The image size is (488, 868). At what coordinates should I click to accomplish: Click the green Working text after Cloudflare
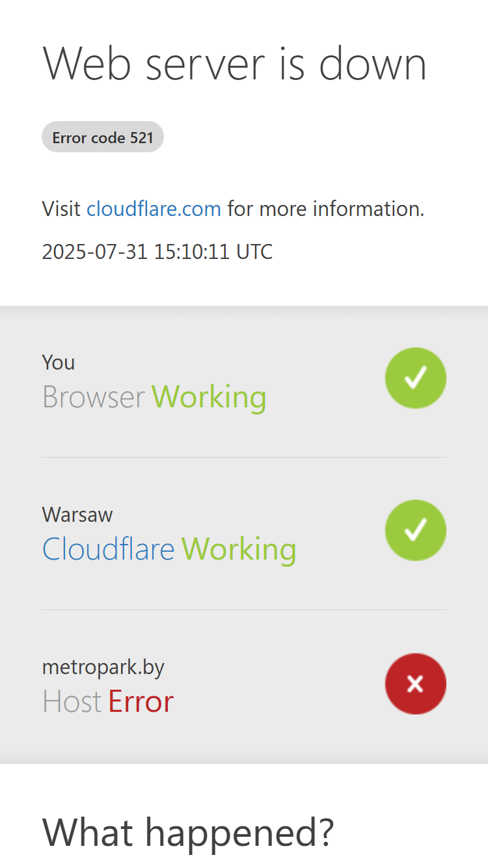coord(239,549)
